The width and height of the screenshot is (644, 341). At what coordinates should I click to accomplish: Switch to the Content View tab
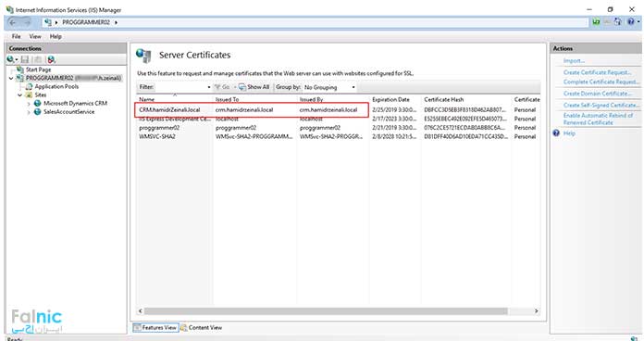(x=202, y=327)
